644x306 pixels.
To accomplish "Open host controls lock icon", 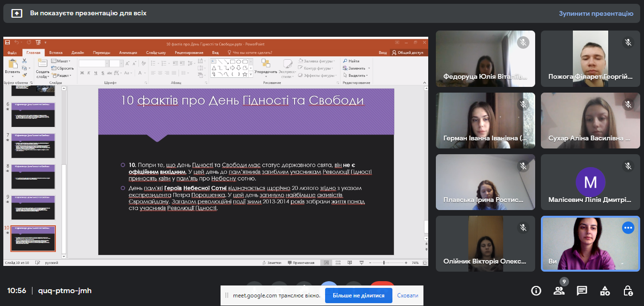I will coord(628,290).
